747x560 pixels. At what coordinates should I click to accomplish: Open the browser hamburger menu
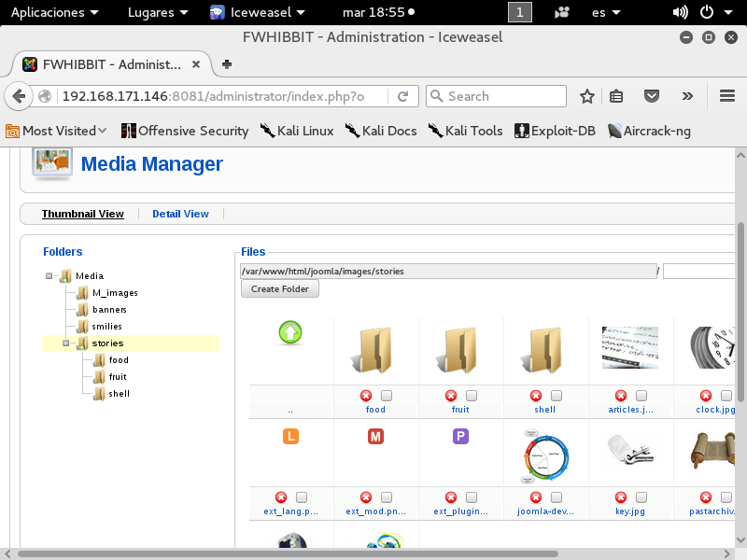pos(727,96)
